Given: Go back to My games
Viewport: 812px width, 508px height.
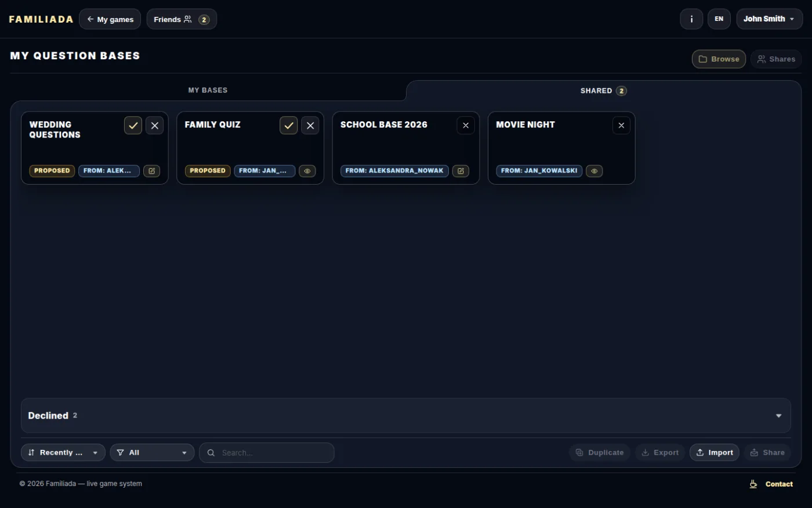Looking at the screenshot, I should (x=110, y=19).
